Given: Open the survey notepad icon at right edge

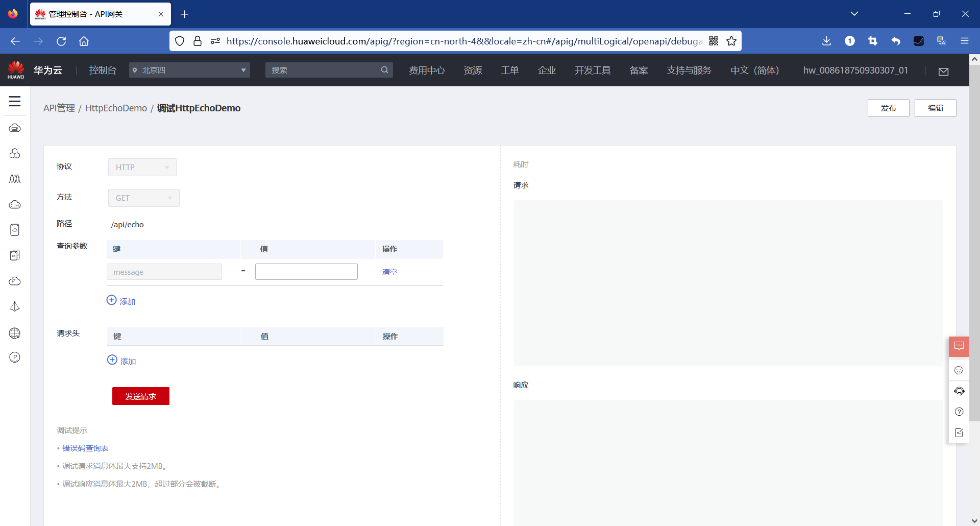Looking at the screenshot, I should tap(959, 433).
